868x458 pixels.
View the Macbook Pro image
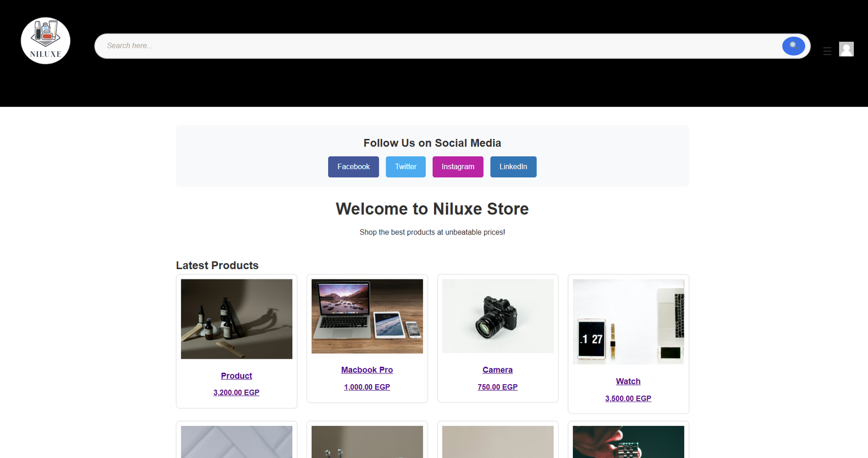(x=367, y=316)
